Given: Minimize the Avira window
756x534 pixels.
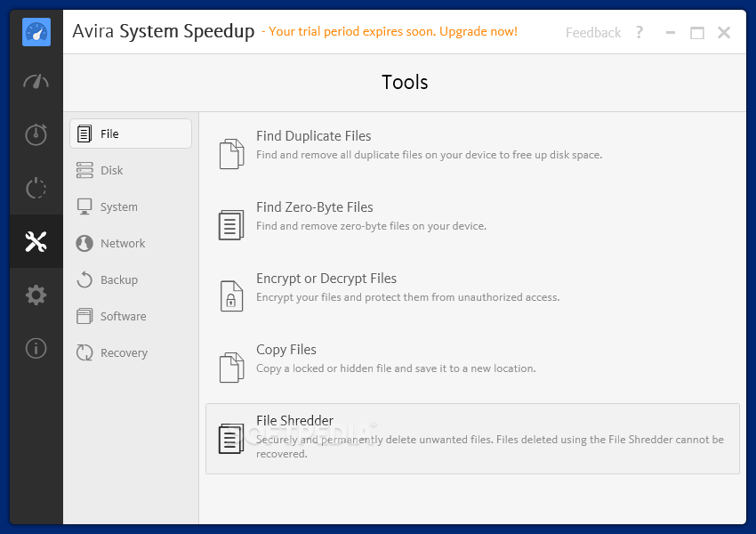Looking at the screenshot, I should pyautogui.click(x=671, y=32).
